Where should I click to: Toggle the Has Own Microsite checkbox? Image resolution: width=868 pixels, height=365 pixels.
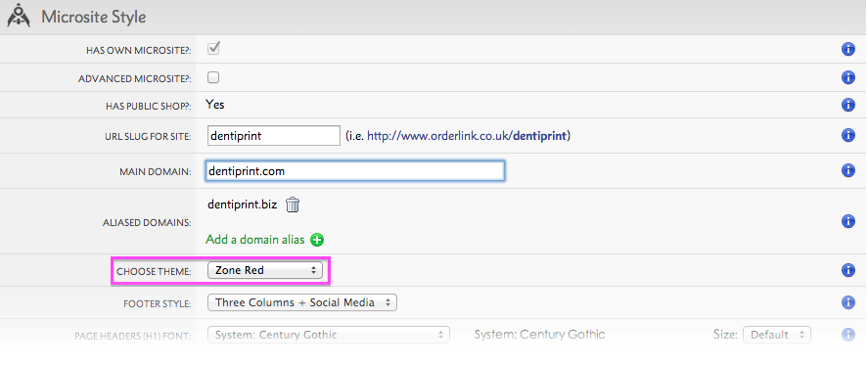coord(213,49)
